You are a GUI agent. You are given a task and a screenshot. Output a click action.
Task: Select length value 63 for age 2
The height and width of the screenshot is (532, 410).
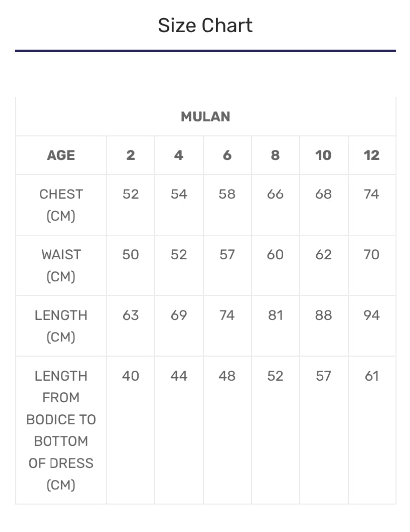coord(130,315)
